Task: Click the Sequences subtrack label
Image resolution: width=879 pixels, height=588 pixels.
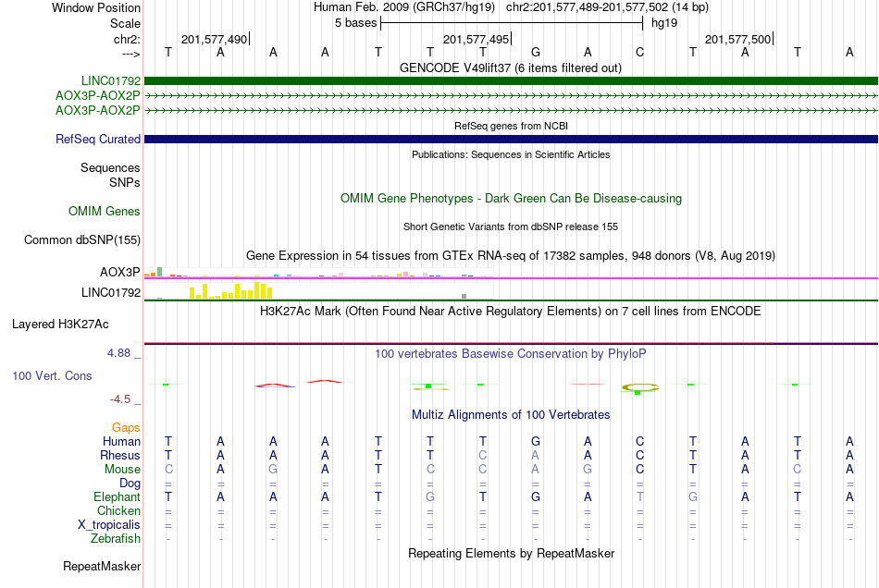Action: pyautogui.click(x=110, y=168)
